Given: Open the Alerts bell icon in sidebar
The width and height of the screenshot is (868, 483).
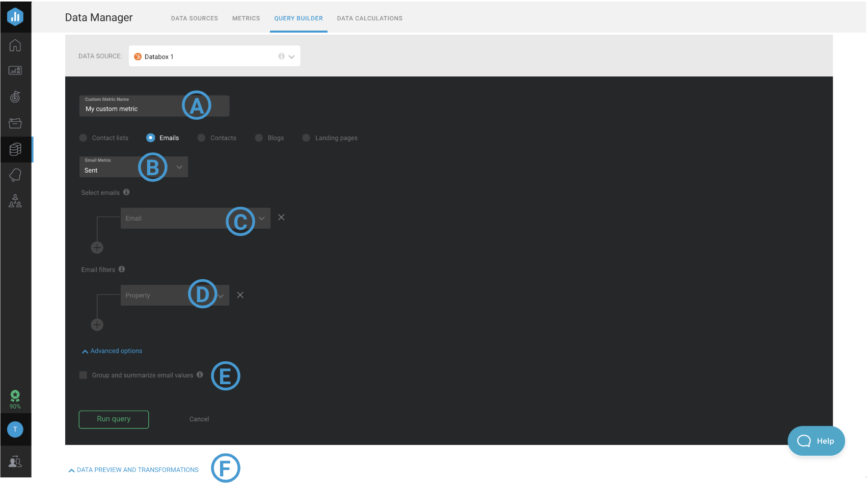Looking at the screenshot, I should (x=15, y=175).
